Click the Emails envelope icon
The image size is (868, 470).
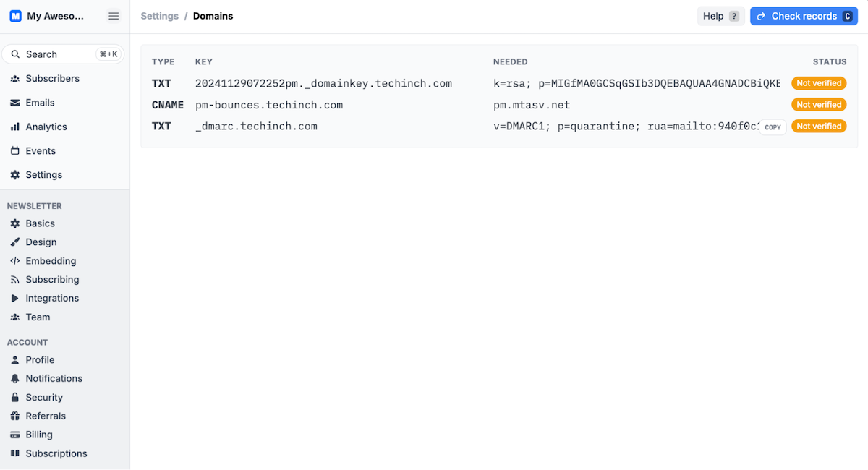point(15,103)
